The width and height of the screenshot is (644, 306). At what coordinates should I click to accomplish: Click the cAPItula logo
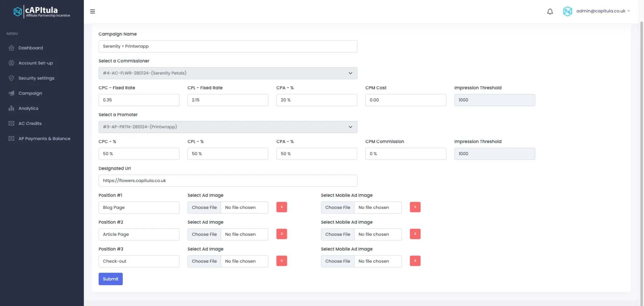coord(42,11)
